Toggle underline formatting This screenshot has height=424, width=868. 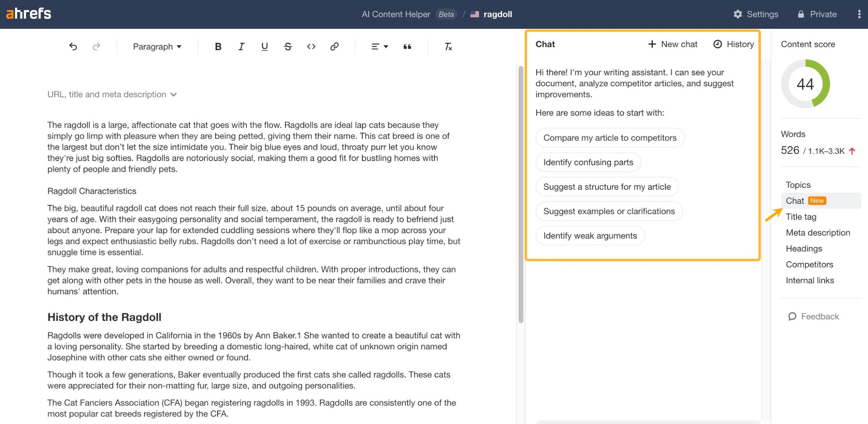pyautogui.click(x=265, y=46)
